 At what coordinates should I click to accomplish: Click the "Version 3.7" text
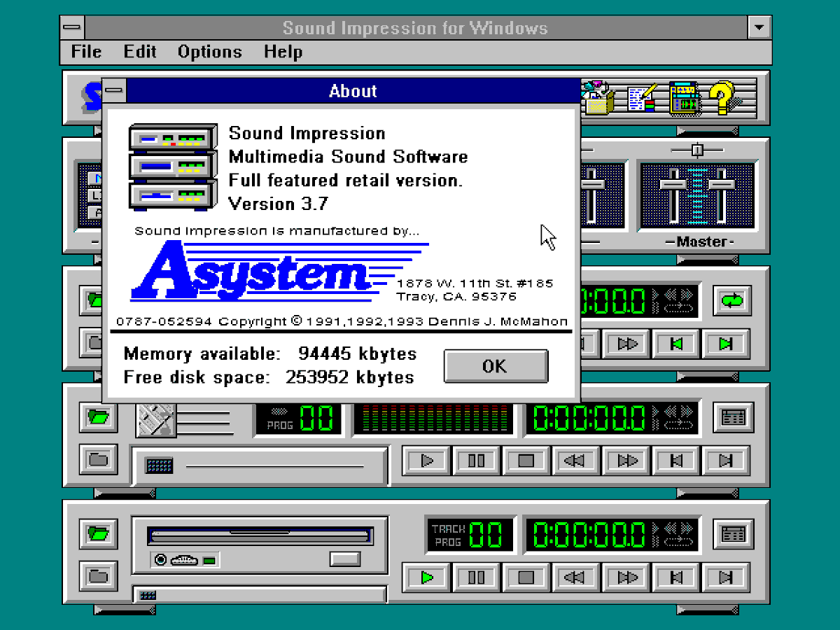point(278,204)
